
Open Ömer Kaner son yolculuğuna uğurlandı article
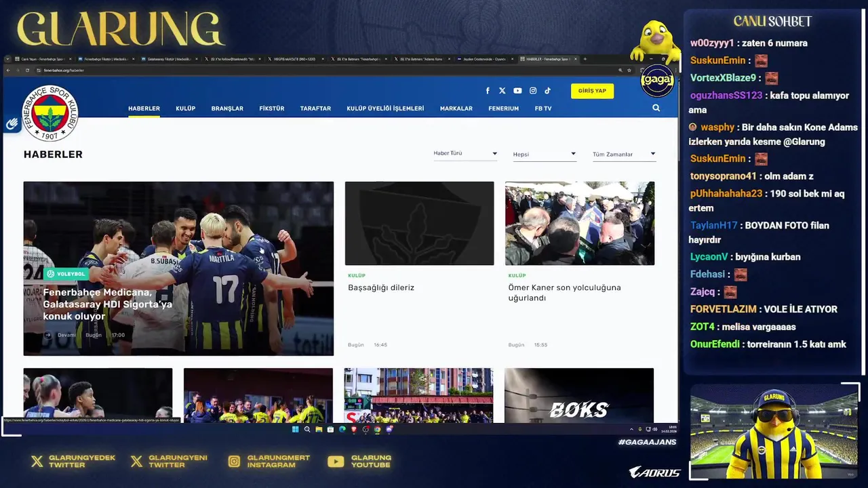(x=565, y=293)
